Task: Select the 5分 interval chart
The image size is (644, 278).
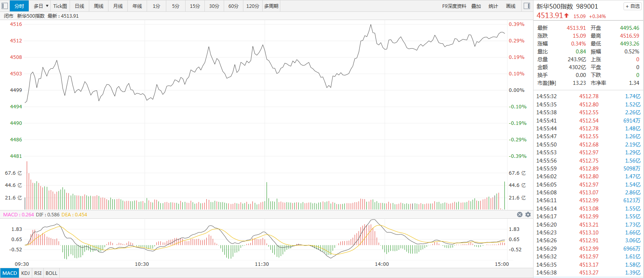Action: [x=176, y=6]
